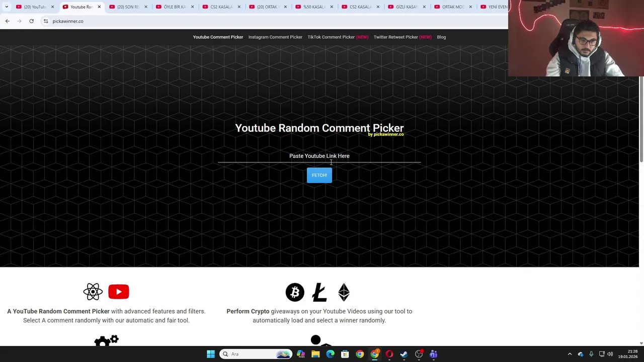644x362 pixels.
Task: Open the Instagram Comment Picker nav item
Action: tap(275, 37)
